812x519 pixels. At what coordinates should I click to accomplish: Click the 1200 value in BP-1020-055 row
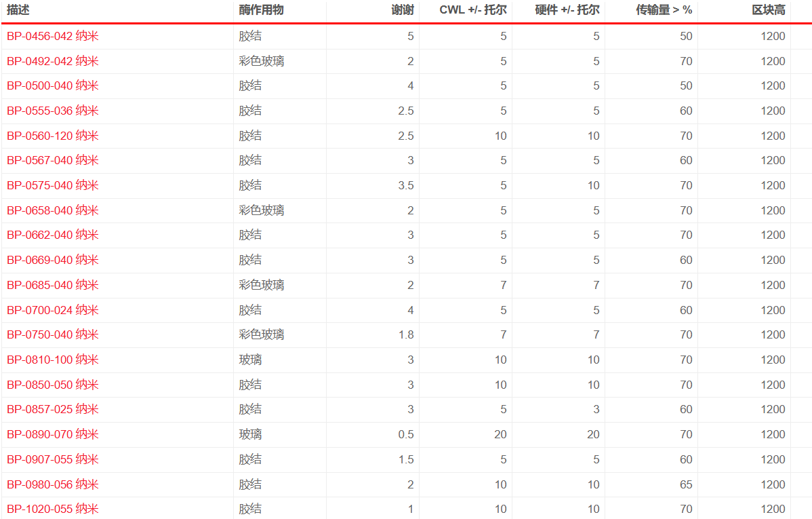tap(773, 509)
